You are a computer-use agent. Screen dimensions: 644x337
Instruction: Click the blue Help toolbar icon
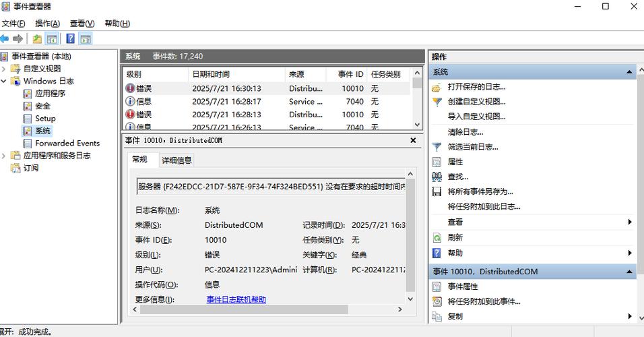point(71,38)
